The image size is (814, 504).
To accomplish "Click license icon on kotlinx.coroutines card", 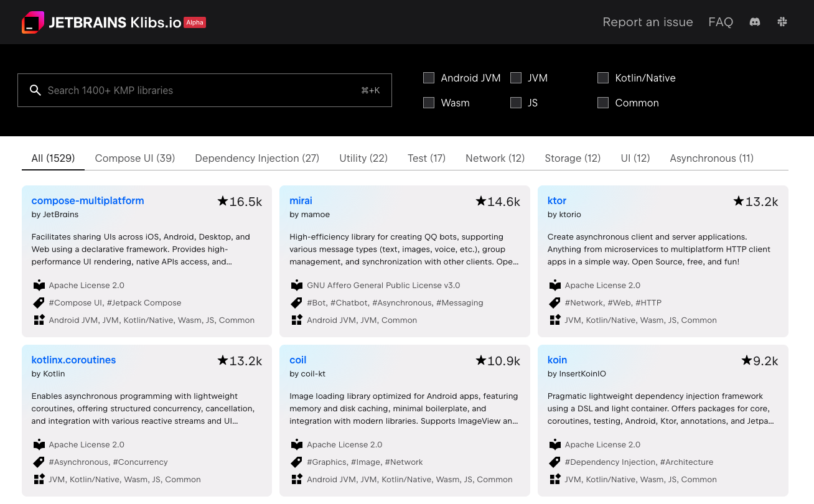I will coord(39,444).
